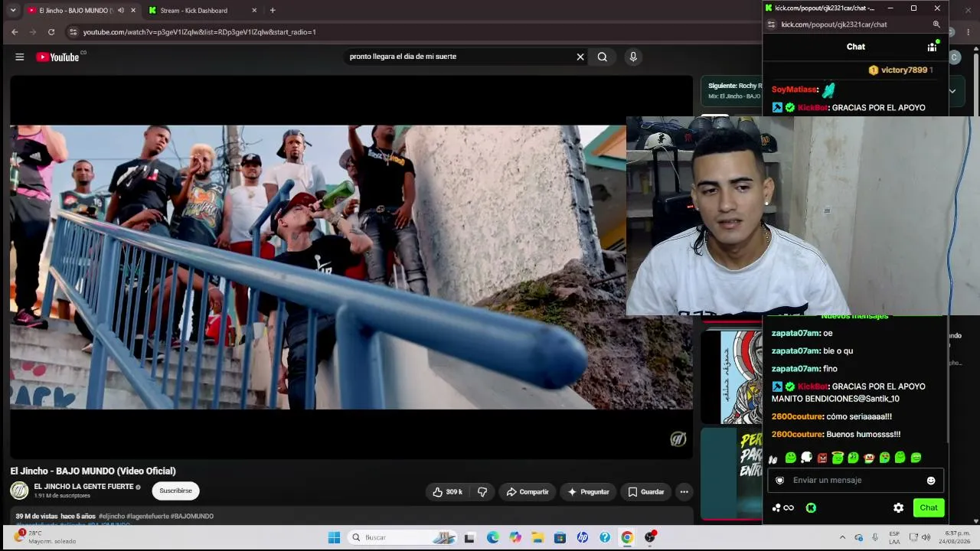Close the Kick Dashboard tab
The image size is (980, 551).
(254, 11)
